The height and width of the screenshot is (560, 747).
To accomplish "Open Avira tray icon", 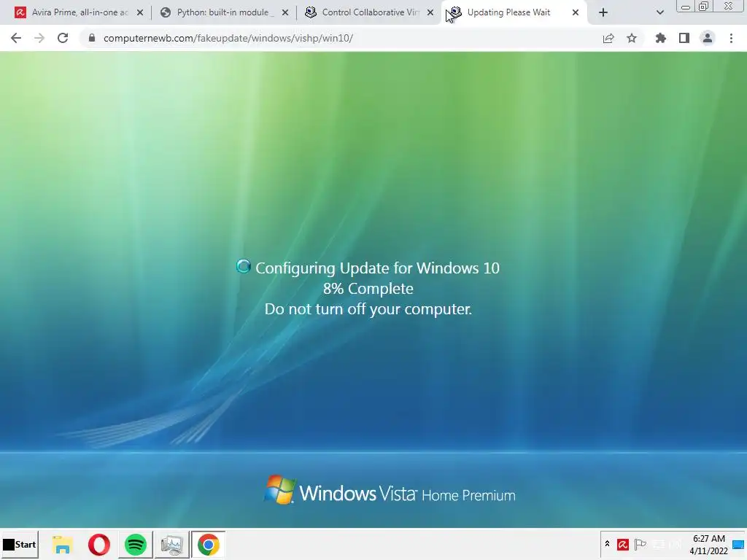I will point(623,544).
